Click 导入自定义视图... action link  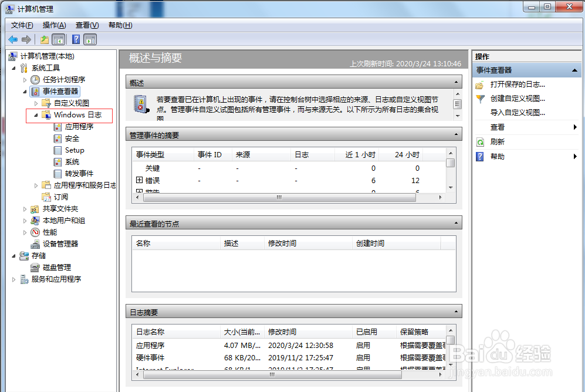tap(518, 113)
